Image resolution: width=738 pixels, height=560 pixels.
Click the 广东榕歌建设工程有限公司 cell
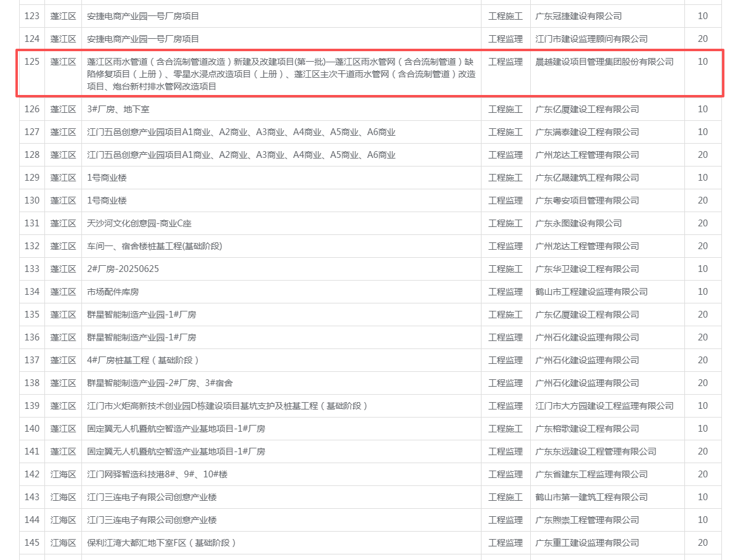[x=587, y=429]
